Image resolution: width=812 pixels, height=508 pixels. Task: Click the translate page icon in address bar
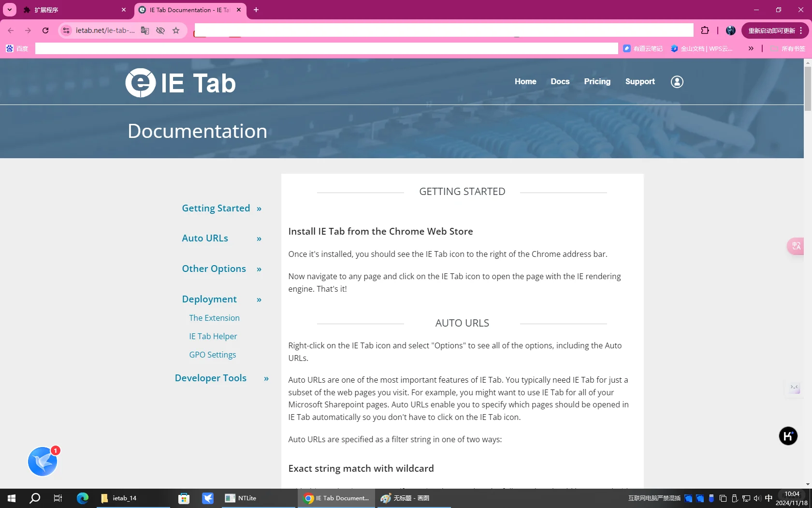pos(145,30)
